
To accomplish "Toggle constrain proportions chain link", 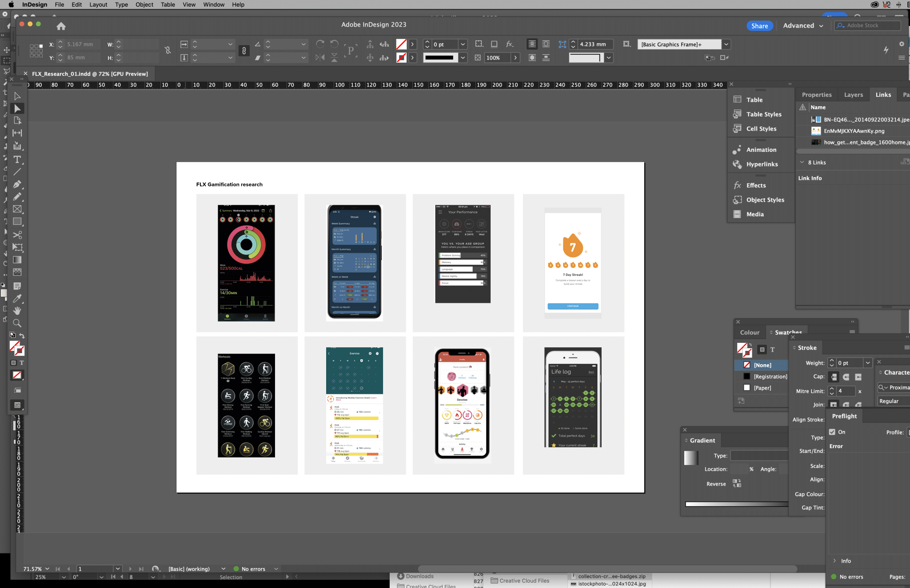I will pyautogui.click(x=243, y=51).
